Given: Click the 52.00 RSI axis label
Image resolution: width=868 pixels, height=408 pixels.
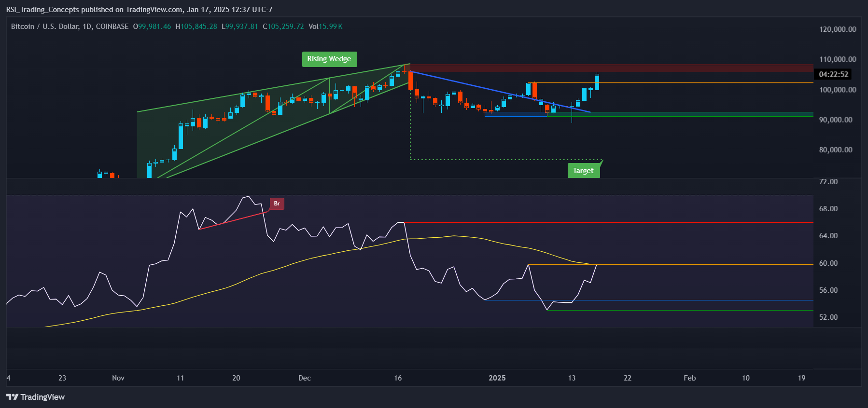Looking at the screenshot, I should pyautogui.click(x=828, y=317).
